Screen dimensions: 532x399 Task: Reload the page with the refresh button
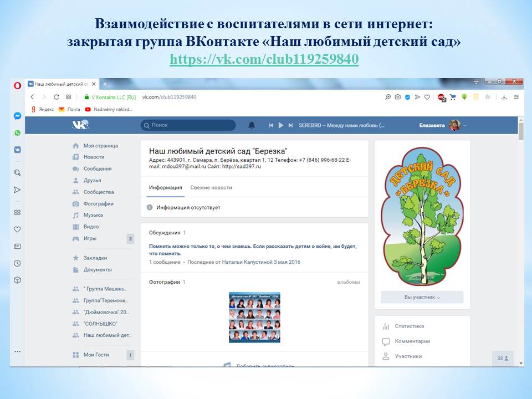(56, 97)
